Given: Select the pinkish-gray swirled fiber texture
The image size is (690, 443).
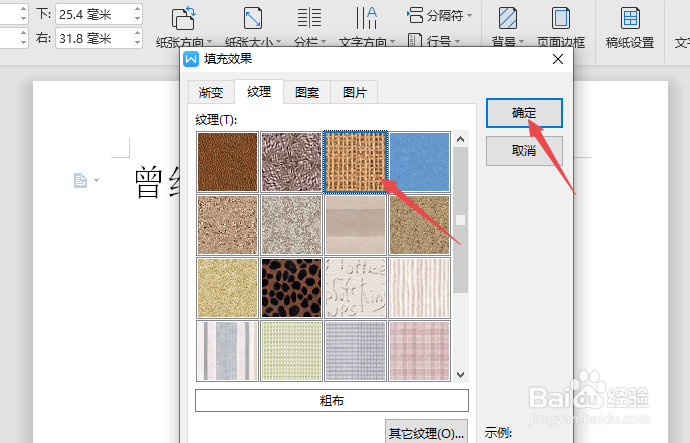Looking at the screenshot, I should [291, 162].
